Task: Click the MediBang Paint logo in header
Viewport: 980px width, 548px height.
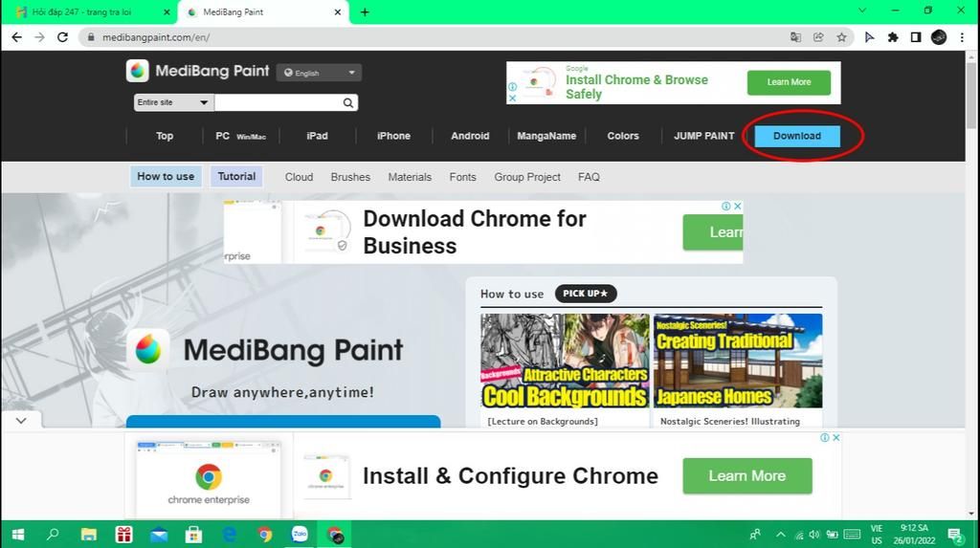Action: [197, 71]
